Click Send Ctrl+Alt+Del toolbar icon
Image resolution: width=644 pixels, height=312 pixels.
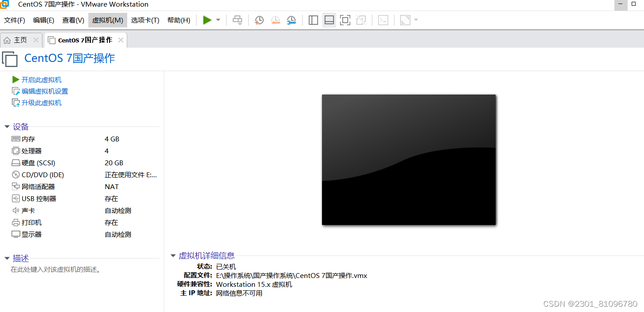pos(238,20)
